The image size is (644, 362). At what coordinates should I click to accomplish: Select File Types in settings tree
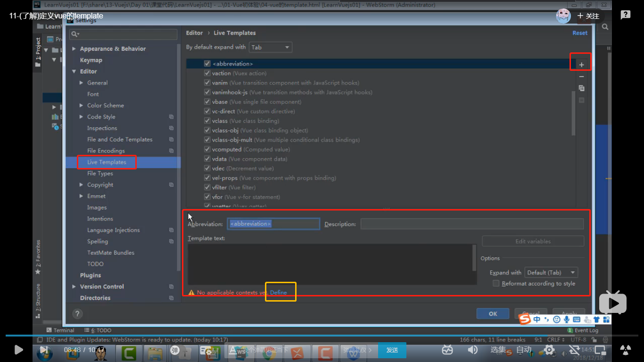click(x=100, y=173)
